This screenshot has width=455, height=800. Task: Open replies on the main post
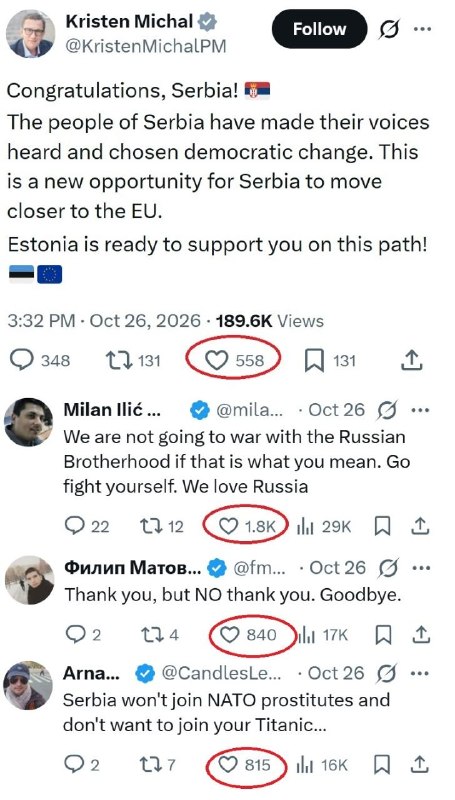(40, 361)
